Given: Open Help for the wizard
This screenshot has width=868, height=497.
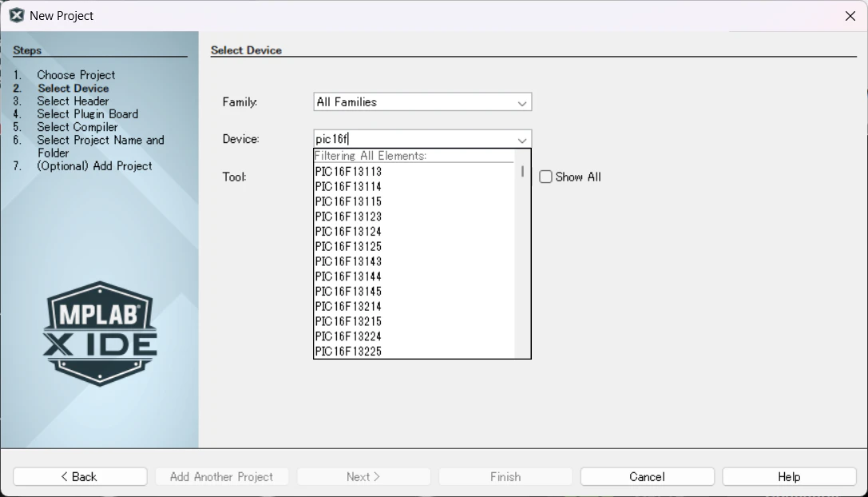Looking at the screenshot, I should (x=789, y=476).
